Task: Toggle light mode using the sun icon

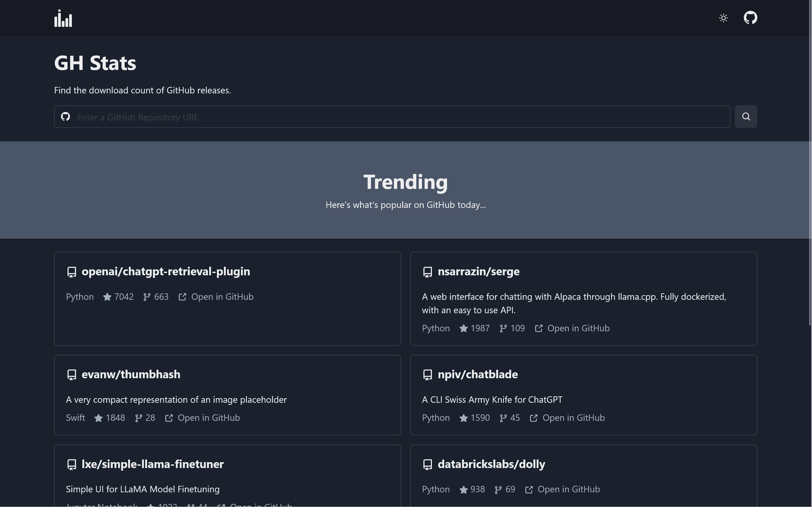Action: tap(723, 18)
